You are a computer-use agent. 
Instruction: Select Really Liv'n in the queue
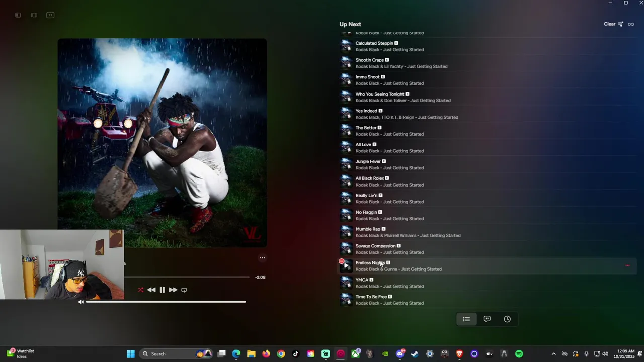tap(488, 198)
